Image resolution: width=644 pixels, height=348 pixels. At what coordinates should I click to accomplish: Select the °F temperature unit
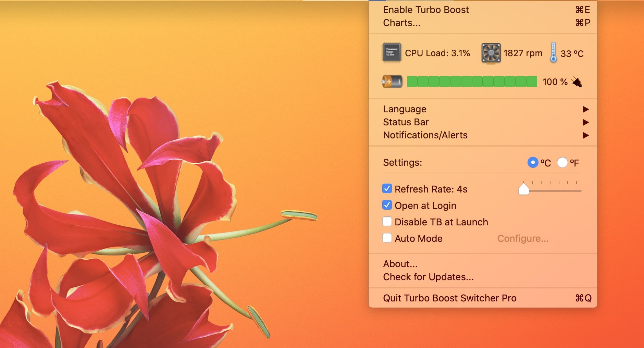pos(562,162)
